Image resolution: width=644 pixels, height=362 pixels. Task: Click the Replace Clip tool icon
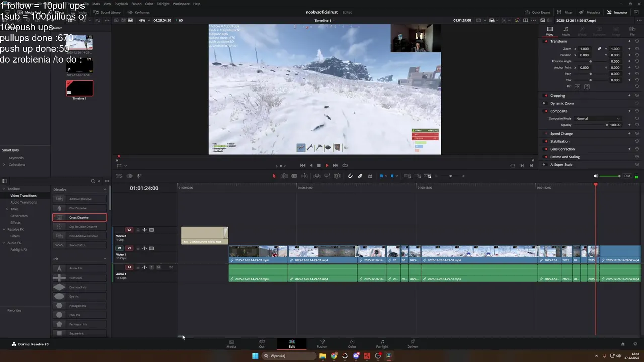(337, 176)
